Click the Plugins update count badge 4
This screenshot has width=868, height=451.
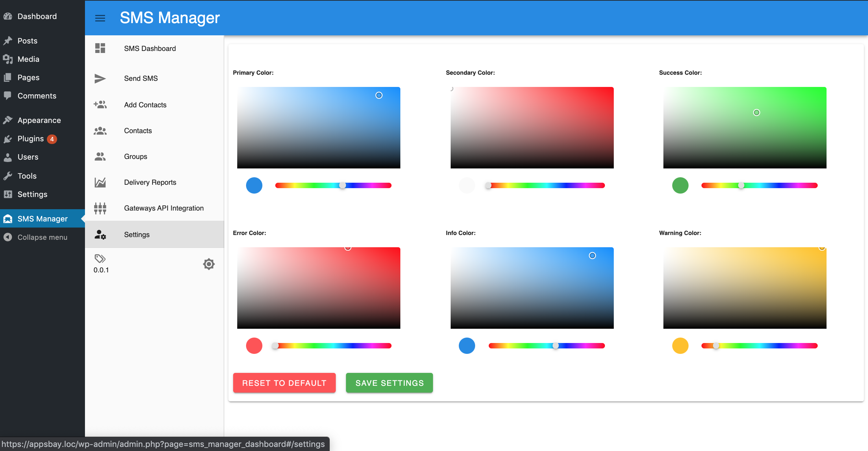point(52,139)
